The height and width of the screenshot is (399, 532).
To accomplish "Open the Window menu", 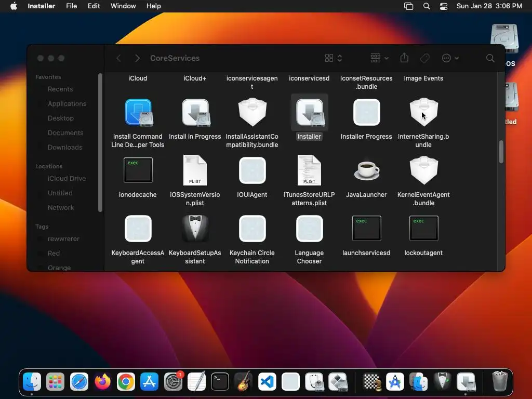I will click(x=123, y=6).
